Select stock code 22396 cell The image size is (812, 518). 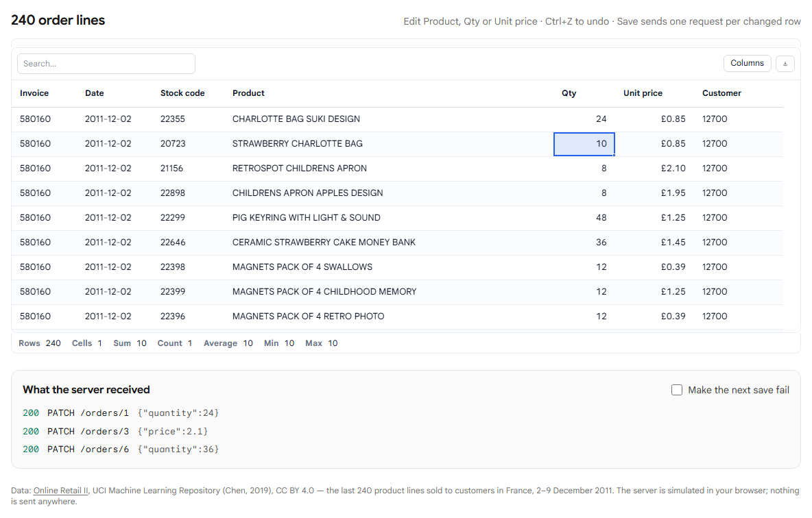(188, 317)
